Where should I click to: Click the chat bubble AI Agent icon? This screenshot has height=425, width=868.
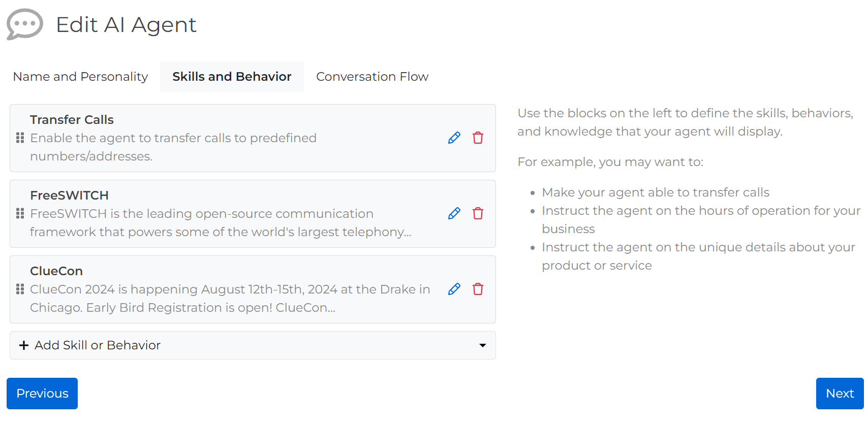[x=24, y=24]
